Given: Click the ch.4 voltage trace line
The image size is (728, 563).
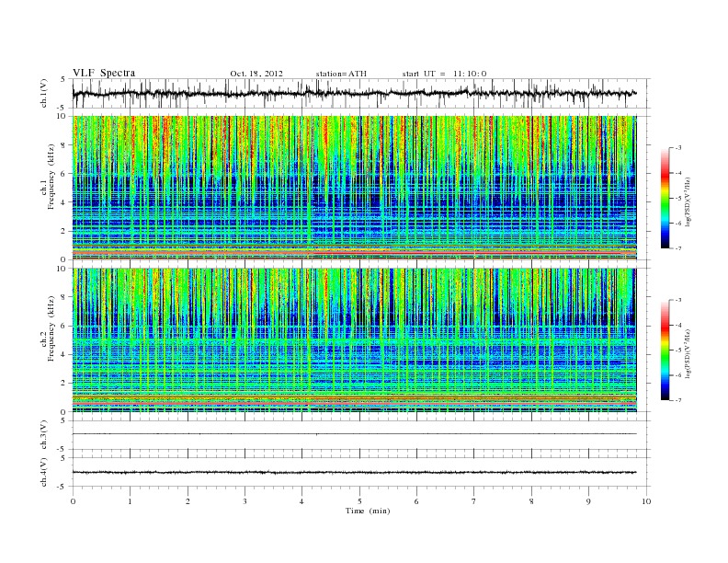Looking at the screenshot, I should (354, 473).
